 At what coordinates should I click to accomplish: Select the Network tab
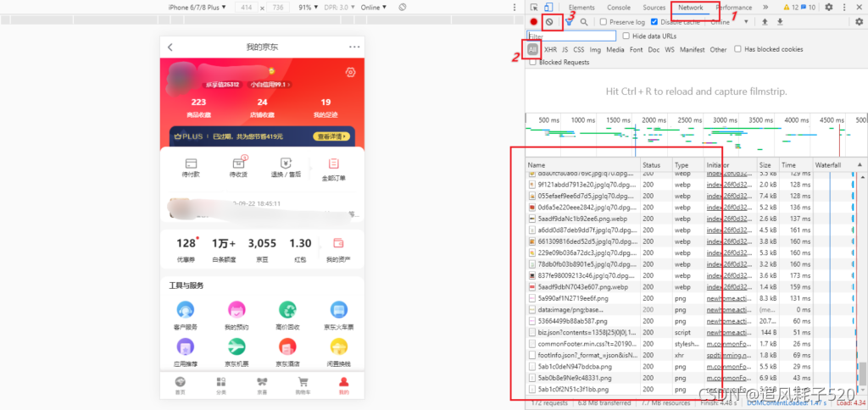[690, 8]
